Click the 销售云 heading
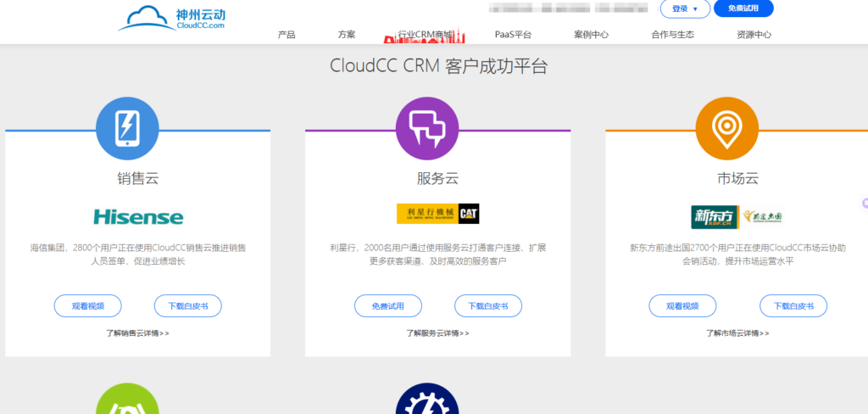Viewport: 868px width, 414px height. [138, 178]
